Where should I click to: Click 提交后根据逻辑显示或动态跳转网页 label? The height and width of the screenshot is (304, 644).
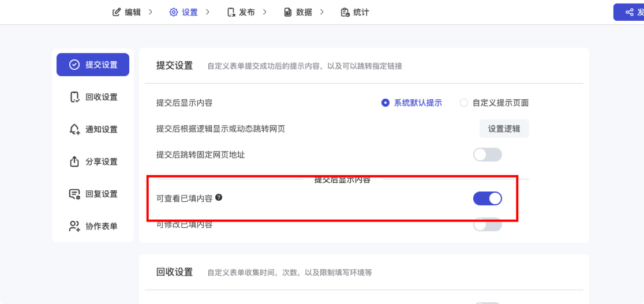[x=220, y=129]
